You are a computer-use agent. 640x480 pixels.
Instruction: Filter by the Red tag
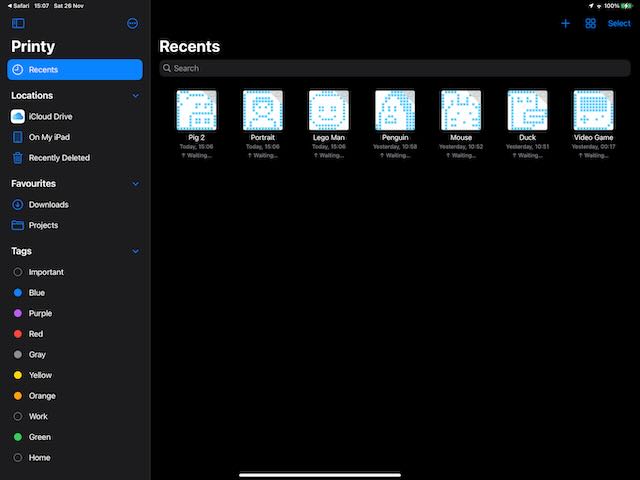pos(75,334)
